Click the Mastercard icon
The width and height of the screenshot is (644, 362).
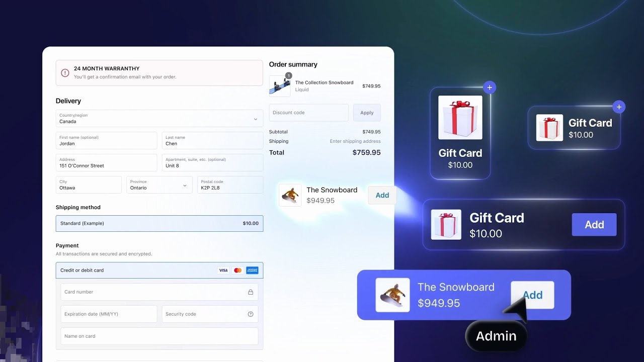(x=238, y=270)
